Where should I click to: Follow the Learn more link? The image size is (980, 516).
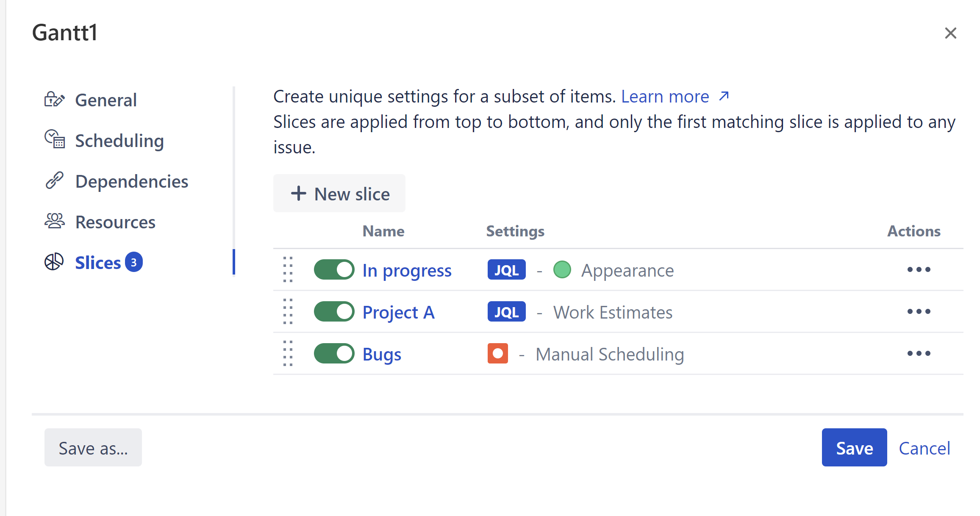coord(675,97)
